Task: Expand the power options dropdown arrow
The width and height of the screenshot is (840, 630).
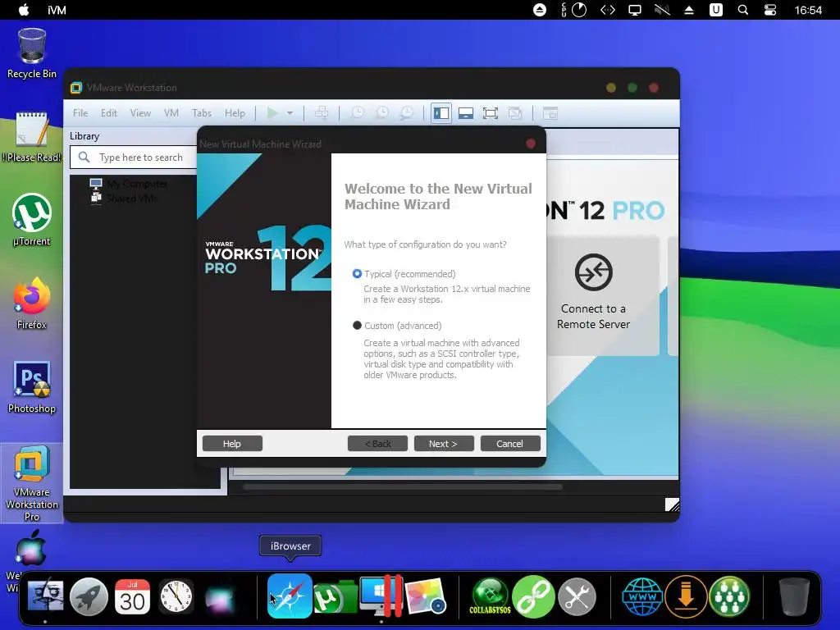Action: [290, 113]
